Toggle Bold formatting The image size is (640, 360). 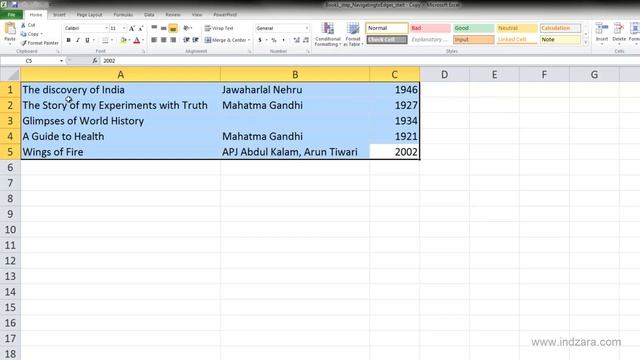[x=68, y=40]
